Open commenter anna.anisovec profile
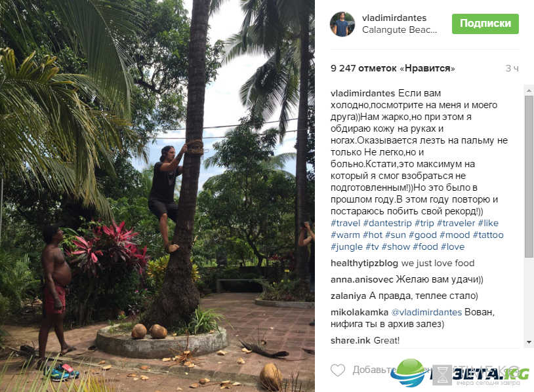This screenshot has height=392, width=534. 361,280
